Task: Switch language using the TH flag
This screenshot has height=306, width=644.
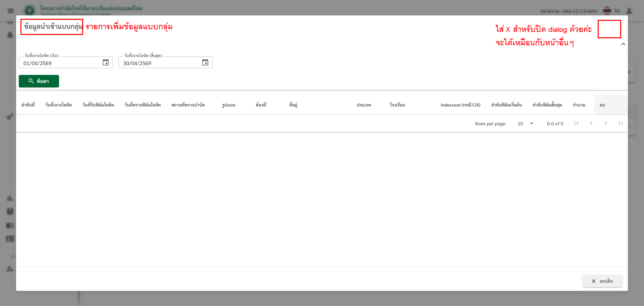Action: 607,11
